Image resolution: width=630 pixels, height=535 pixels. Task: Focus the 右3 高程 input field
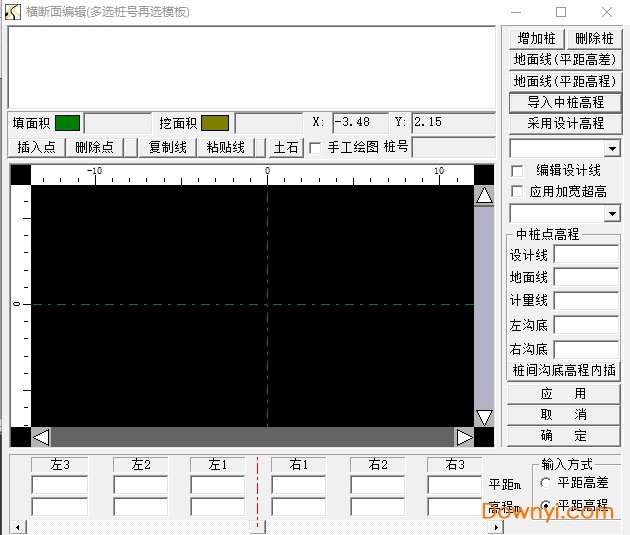click(454, 507)
